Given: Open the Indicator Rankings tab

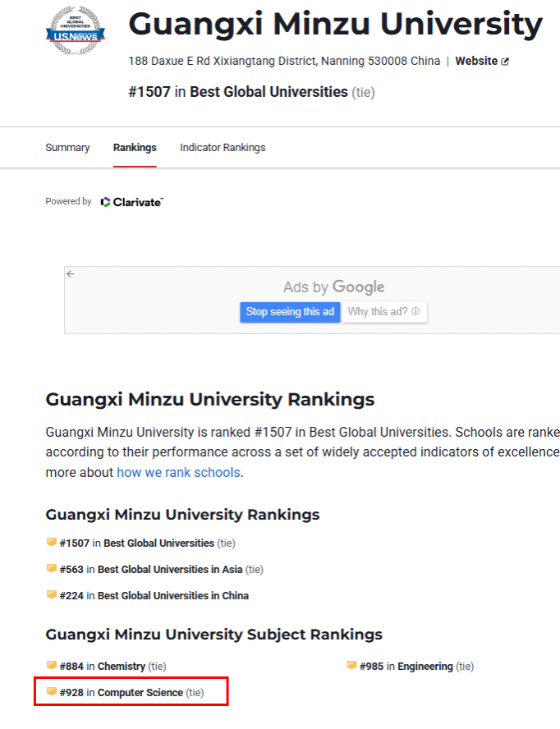Looking at the screenshot, I should pos(223,148).
